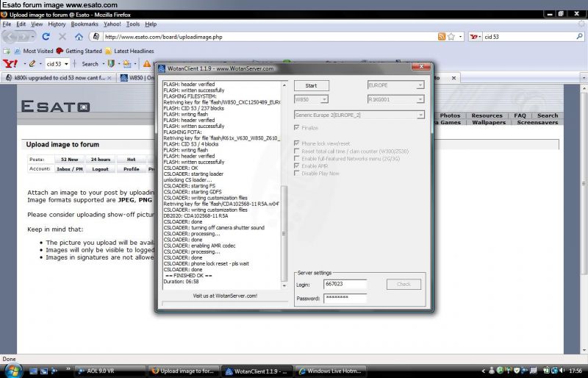Click the mail icon on Yahoo toolbar
This screenshot has height=378, width=588.
[x=127, y=64]
